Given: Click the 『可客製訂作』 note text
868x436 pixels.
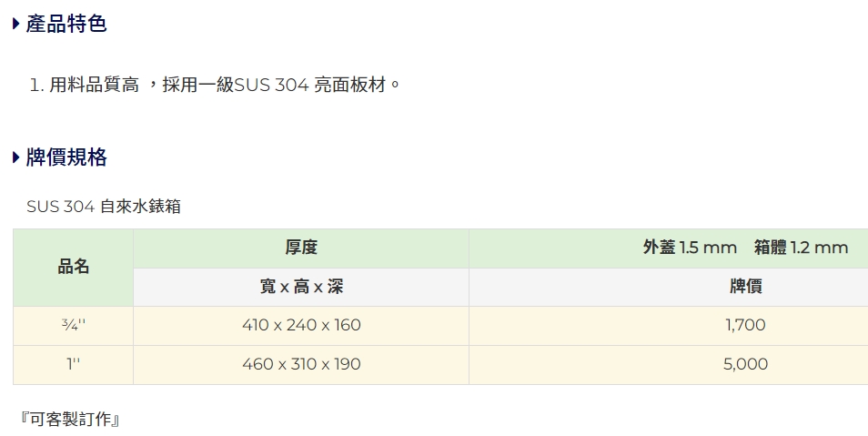Looking at the screenshot, I should [70, 419].
